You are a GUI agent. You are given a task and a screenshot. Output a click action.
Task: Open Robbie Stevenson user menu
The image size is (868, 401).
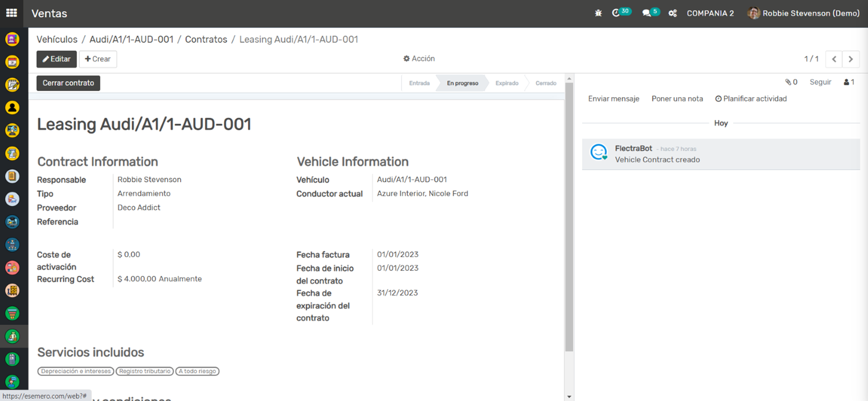click(x=803, y=13)
